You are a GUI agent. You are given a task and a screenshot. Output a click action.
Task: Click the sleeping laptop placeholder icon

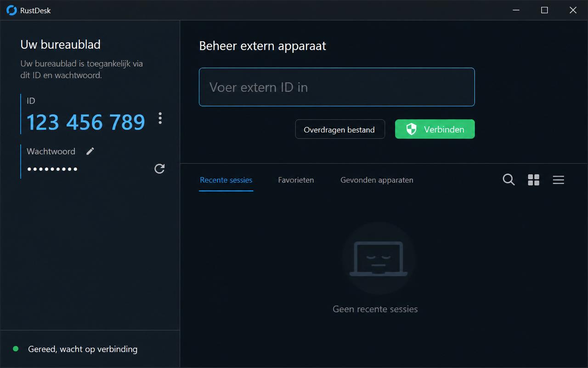click(x=379, y=259)
